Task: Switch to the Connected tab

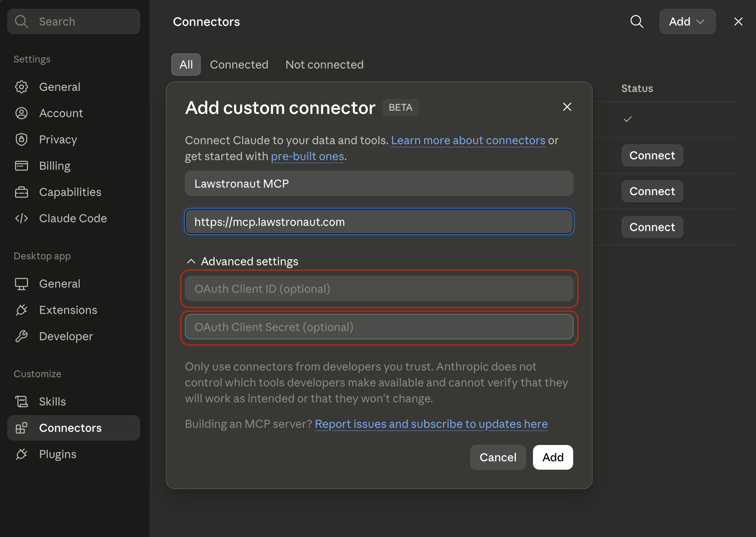Action: tap(239, 65)
